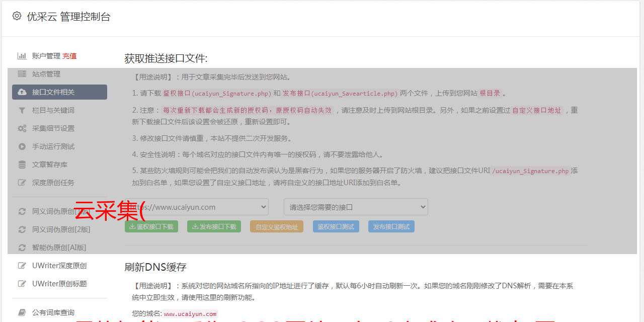This screenshot has height=322, width=644.
Task: Click 发布接口(ucaiyun_Savearticle.php) code text
Action: coord(340,93)
